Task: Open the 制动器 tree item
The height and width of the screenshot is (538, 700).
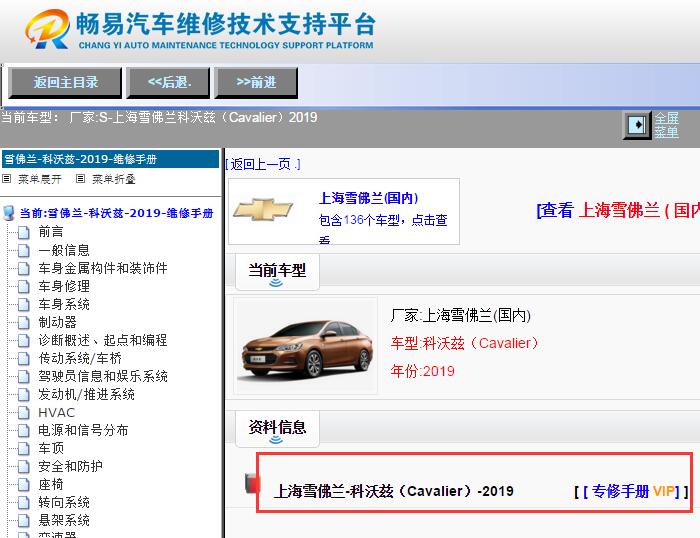Action: click(58, 322)
